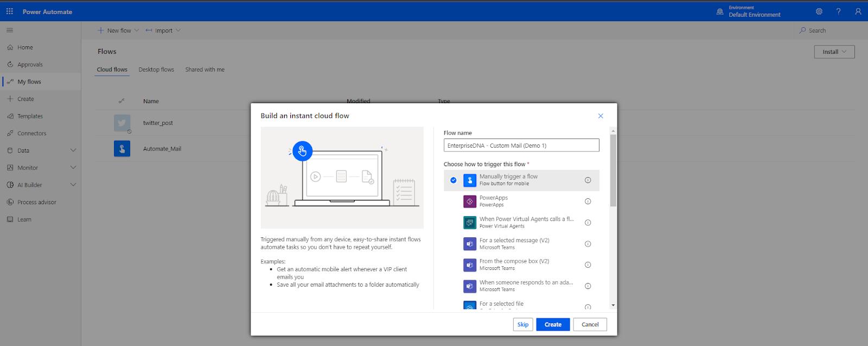
Task: Click the search magnifier icon
Action: 802,30
